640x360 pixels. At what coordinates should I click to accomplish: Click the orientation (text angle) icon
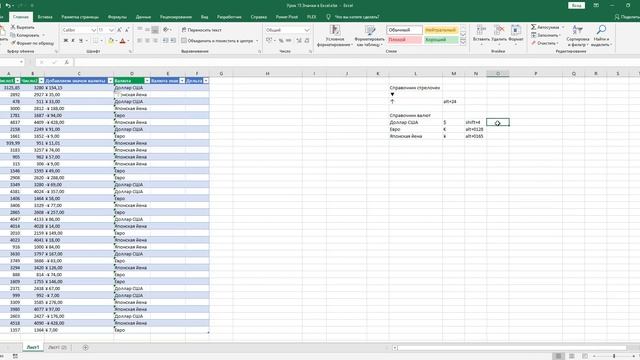[x=166, y=30]
